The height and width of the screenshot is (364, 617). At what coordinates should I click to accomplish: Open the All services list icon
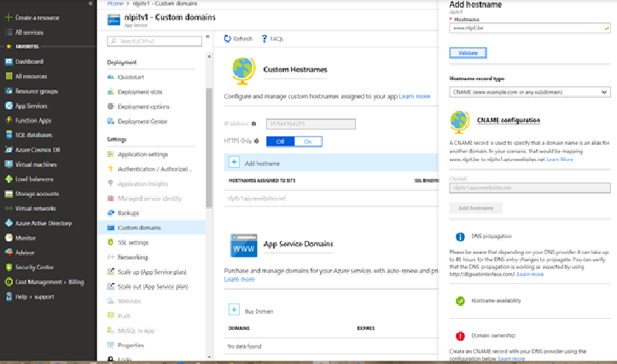9,32
